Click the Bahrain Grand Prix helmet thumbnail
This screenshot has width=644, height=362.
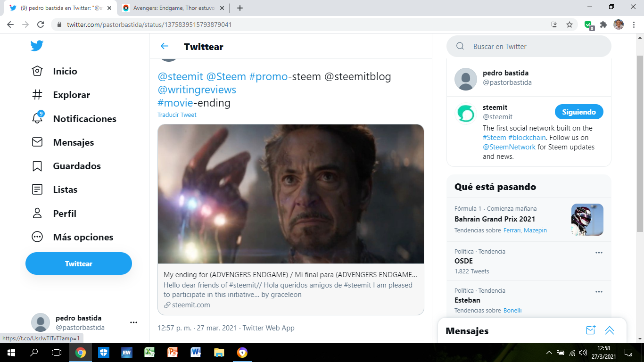(587, 220)
